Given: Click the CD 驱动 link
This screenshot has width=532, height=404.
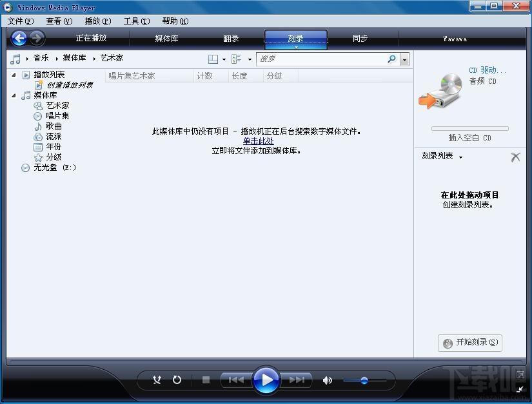Looking at the screenshot, I should (488, 70).
